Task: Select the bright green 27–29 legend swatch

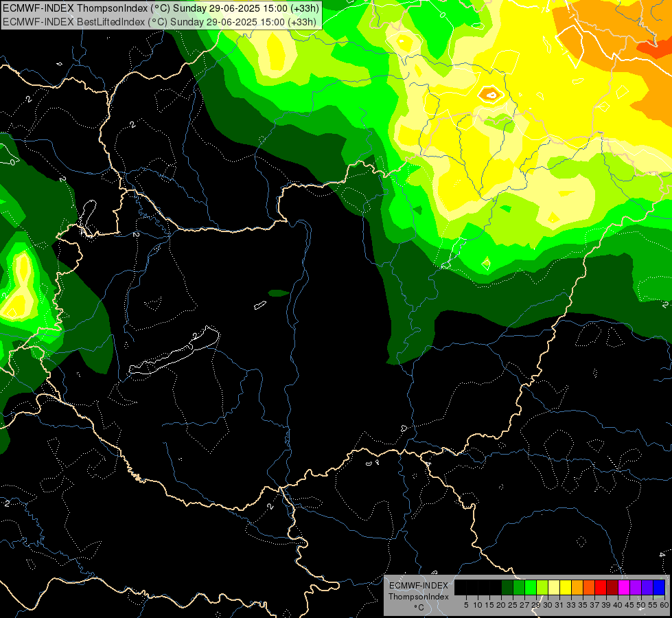Action: (x=531, y=587)
